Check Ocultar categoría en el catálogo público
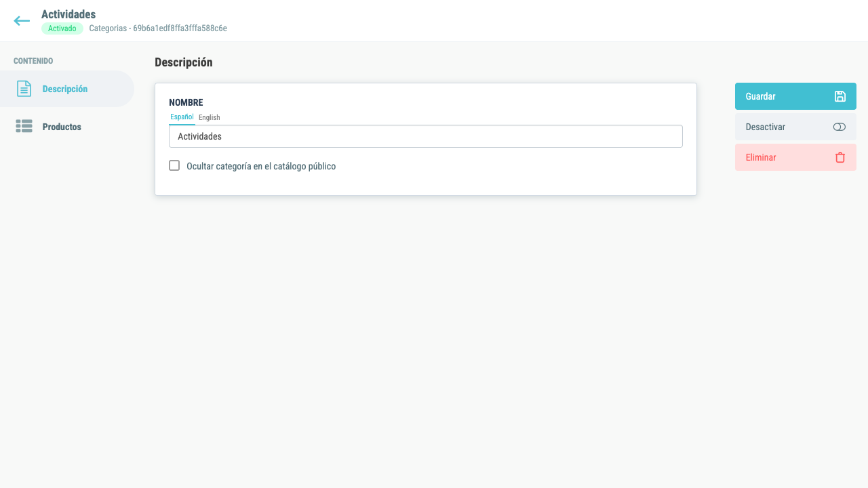 174,165
